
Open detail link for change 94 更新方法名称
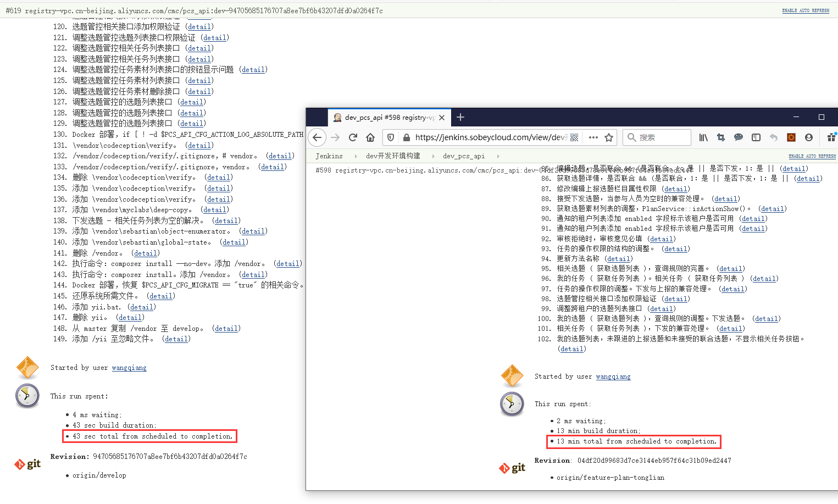pos(619,259)
